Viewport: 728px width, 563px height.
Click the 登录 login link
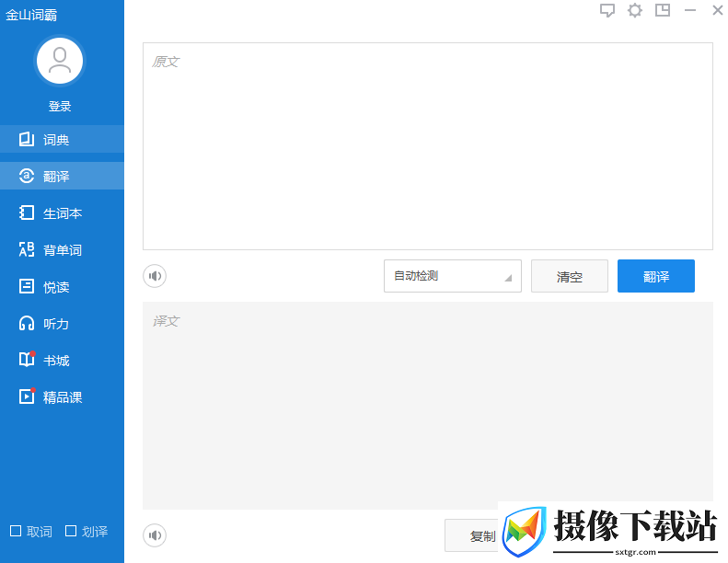click(x=60, y=107)
